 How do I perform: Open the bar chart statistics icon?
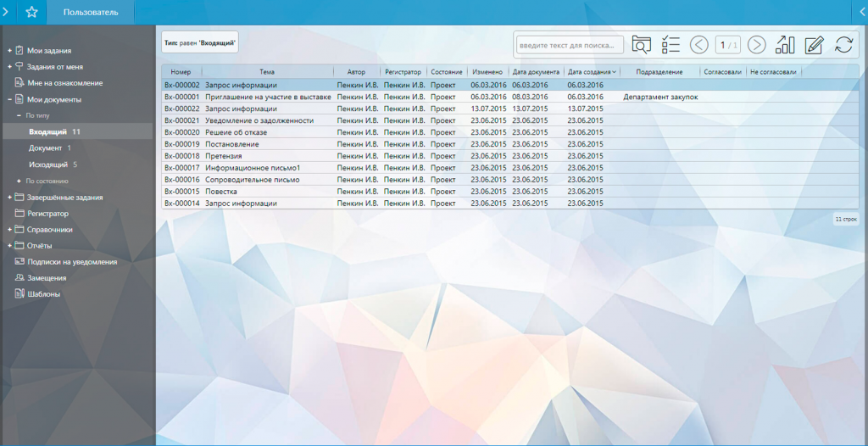pos(786,45)
